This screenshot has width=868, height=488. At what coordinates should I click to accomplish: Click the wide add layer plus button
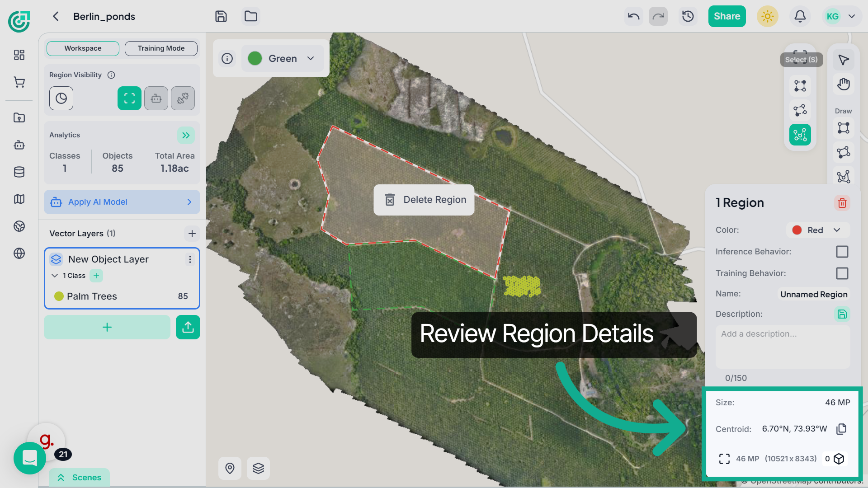tap(107, 327)
